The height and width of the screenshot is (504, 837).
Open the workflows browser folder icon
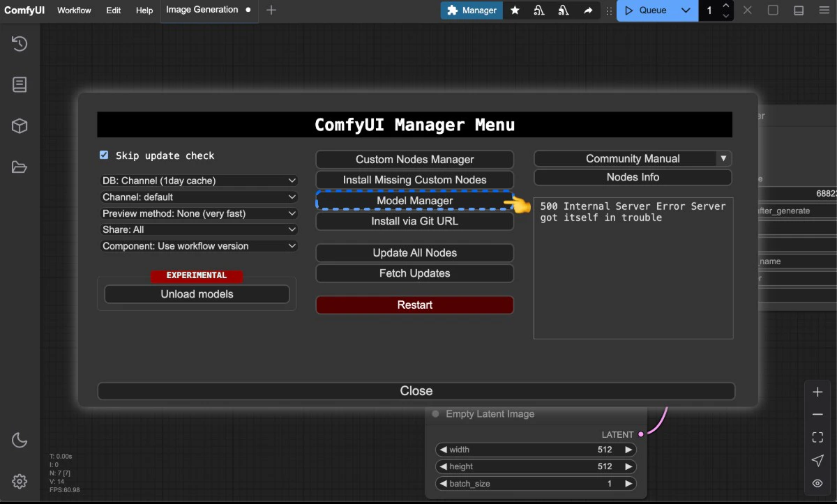(x=20, y=167)
